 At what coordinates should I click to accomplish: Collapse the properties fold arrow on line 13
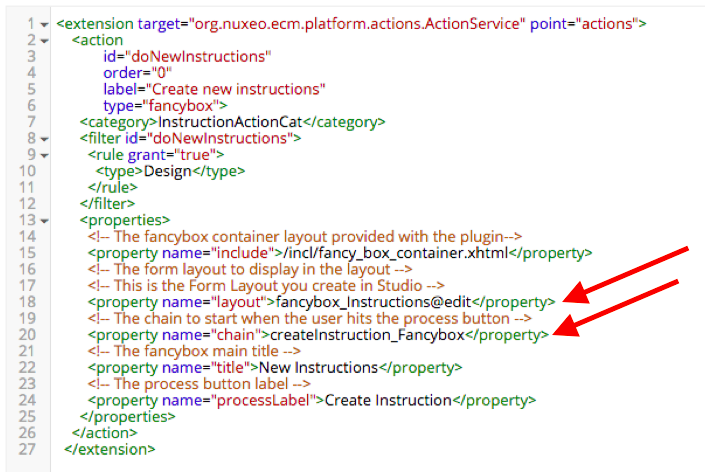[x=44, y=221]
